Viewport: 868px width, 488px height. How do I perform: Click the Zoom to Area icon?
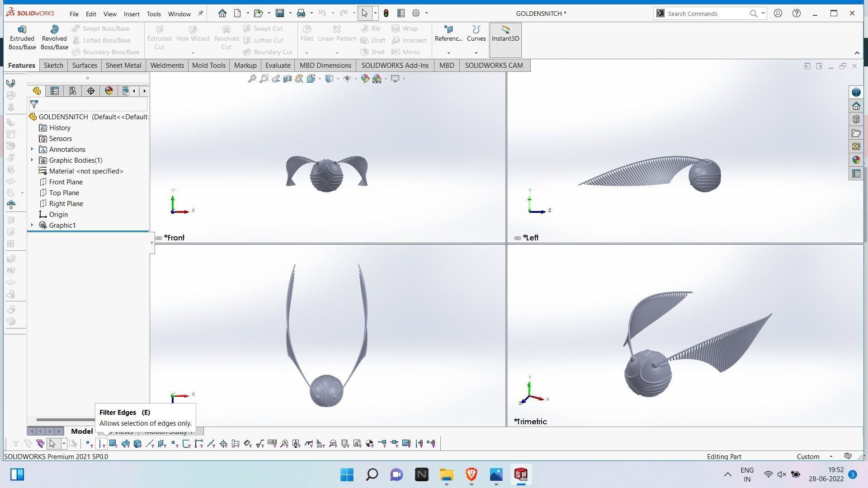point(264,79)
